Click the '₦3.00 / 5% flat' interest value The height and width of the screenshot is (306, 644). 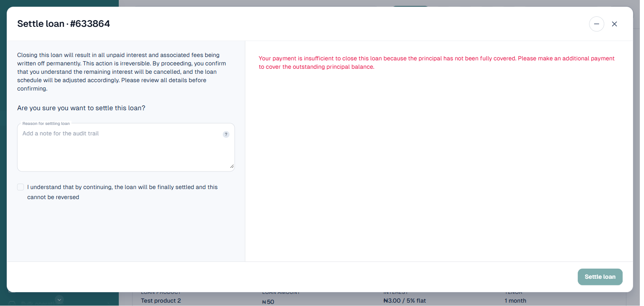point(405,301)
